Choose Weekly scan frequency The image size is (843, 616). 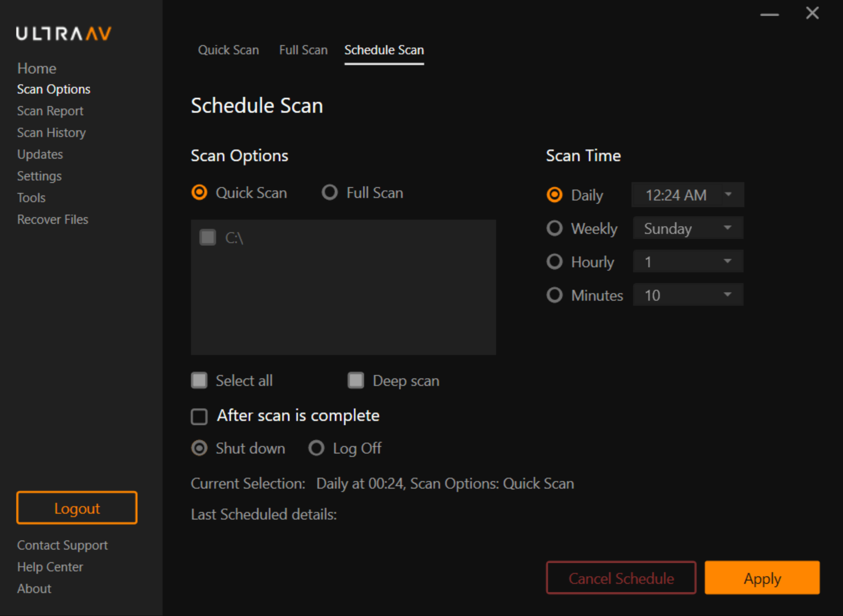[555, 228]
